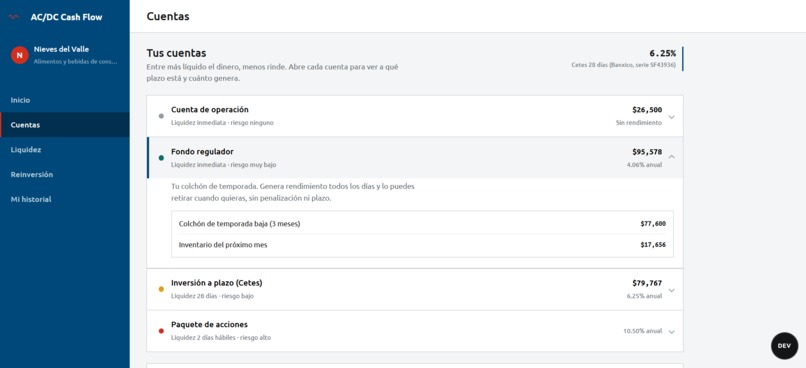This screenshot has height=368, width=806.
Task: Click the gray dot beside Cuenta de operación
Action: coord(161,116)
